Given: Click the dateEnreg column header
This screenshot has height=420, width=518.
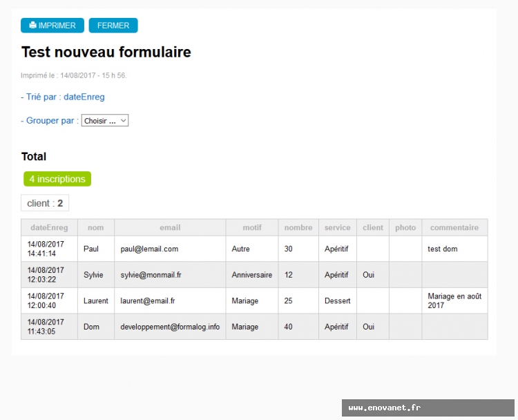Looking at the screenshot, I should 49,227.
